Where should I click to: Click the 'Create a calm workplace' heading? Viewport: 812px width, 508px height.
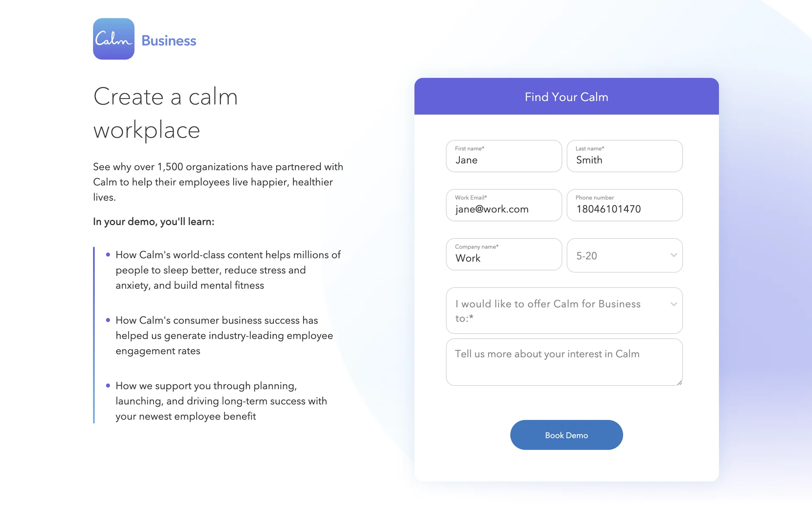(x=166, y=113)
